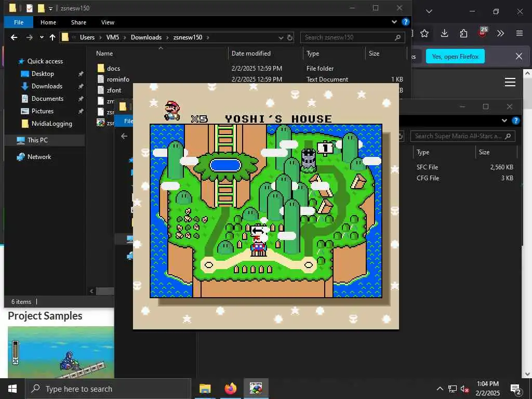Click Yes, open Firefox button

[x=455, y=56]
